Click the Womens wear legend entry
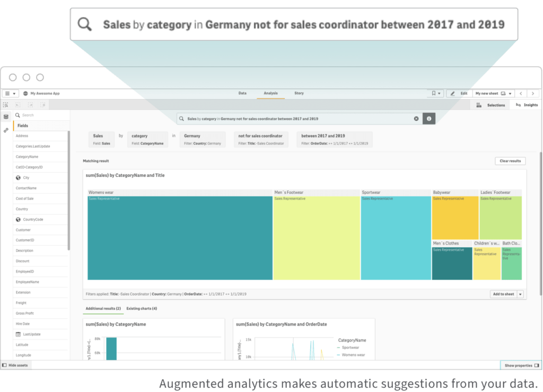This screenshot has width=543, height=392. click(351, 355)
